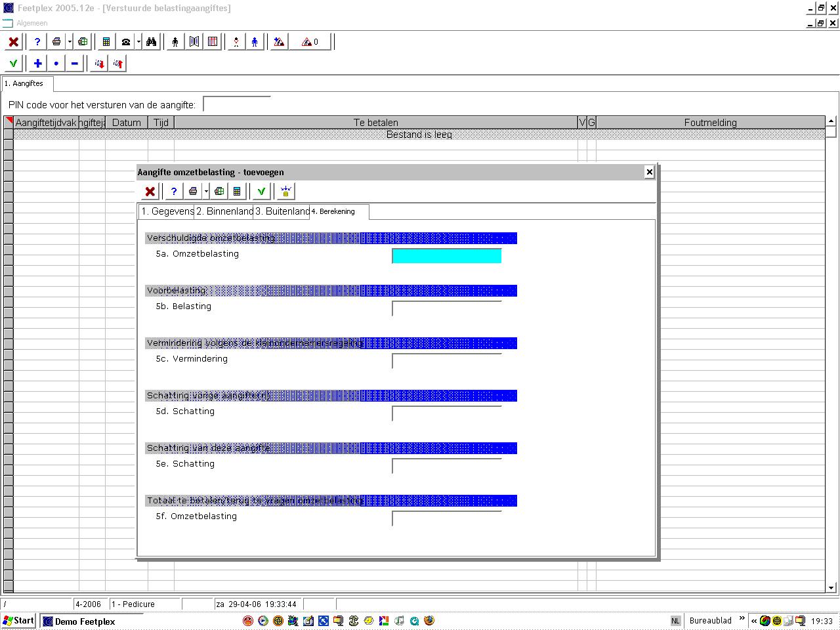Click the blue person icon in main toolbar

255,42
